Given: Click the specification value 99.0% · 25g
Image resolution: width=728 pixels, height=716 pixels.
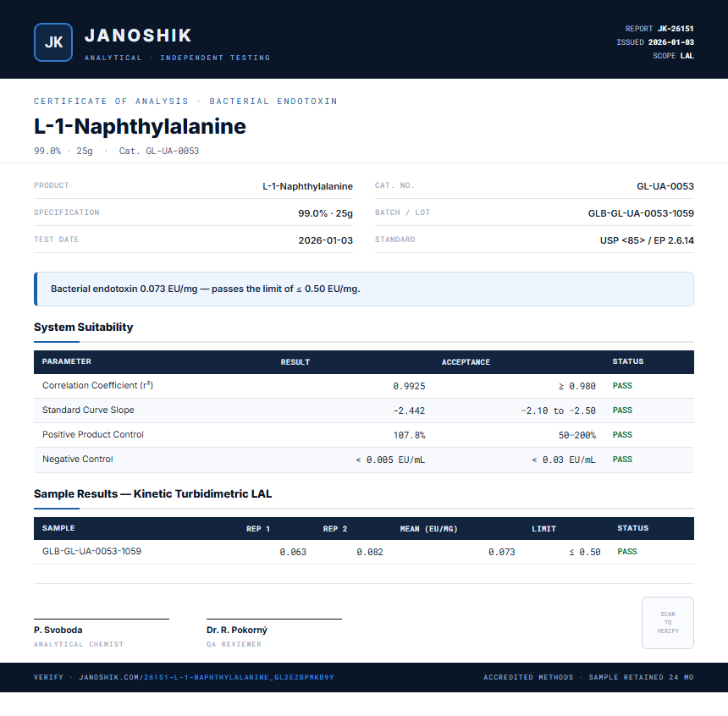Looking at the screenshot, I should 325,213.
